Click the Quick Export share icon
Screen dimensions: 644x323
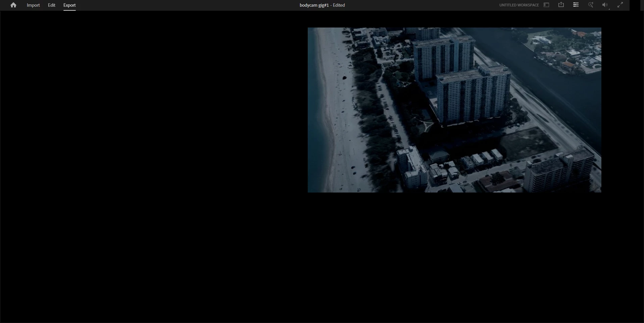pyautogui.click(x=561, y=5)
